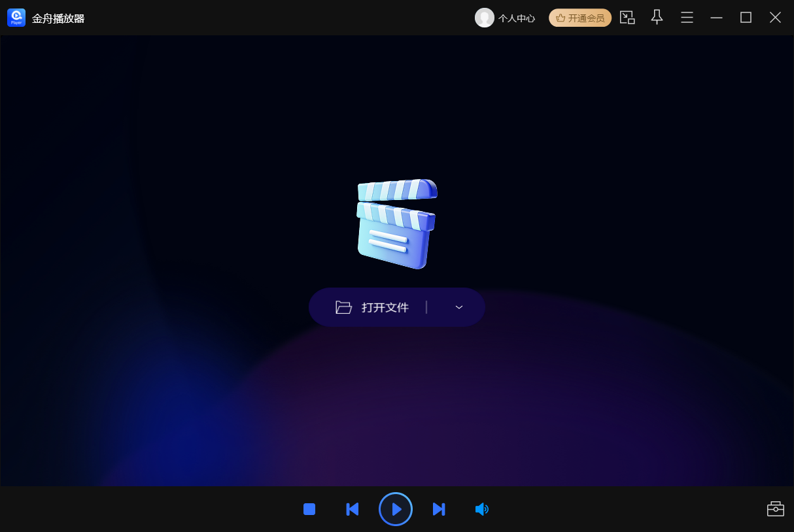Maximize the player window
This screenshot has width=794, height=532.
[746, 18]
